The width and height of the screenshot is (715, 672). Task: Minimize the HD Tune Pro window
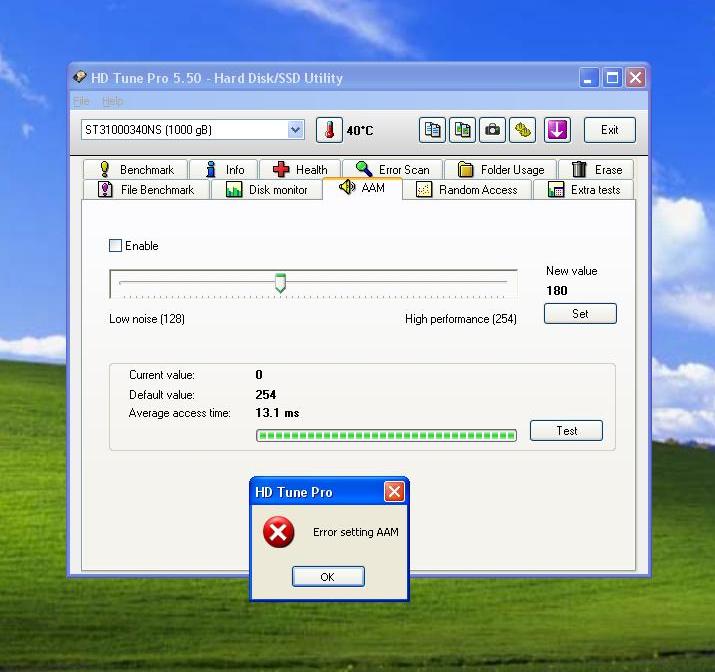(589, 78)
